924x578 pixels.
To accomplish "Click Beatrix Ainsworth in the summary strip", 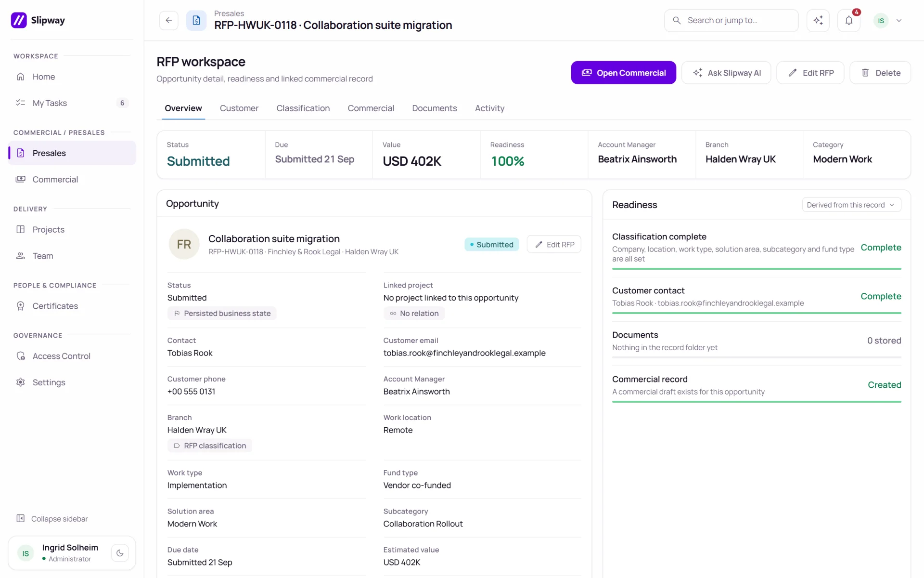I will pos(637,159).
